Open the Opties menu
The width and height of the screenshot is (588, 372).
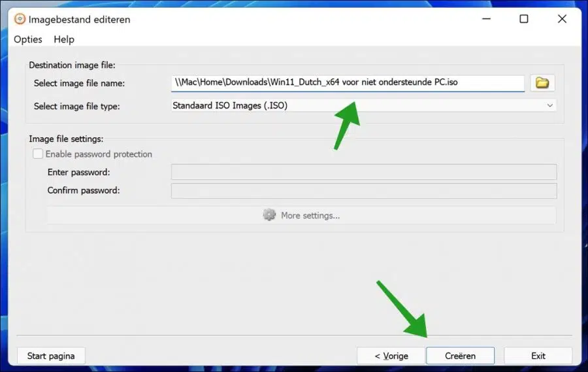point(28,39)
